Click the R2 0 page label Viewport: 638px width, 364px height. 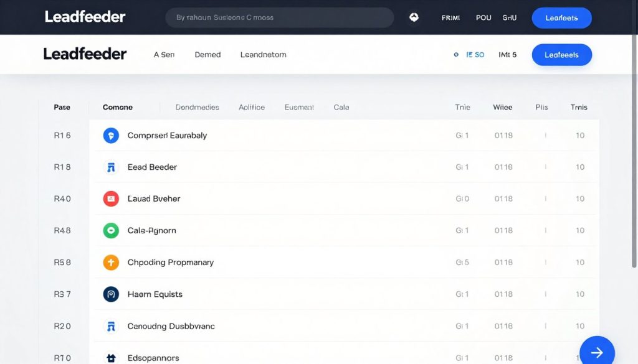62,326
